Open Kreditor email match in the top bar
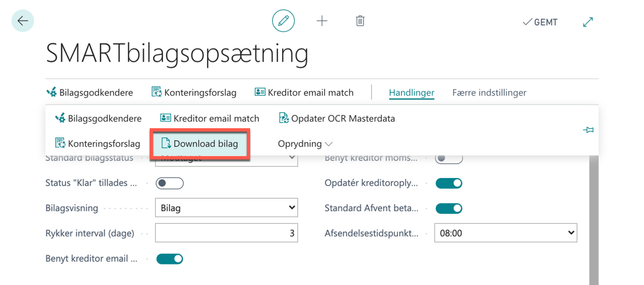 coord(304,93)
